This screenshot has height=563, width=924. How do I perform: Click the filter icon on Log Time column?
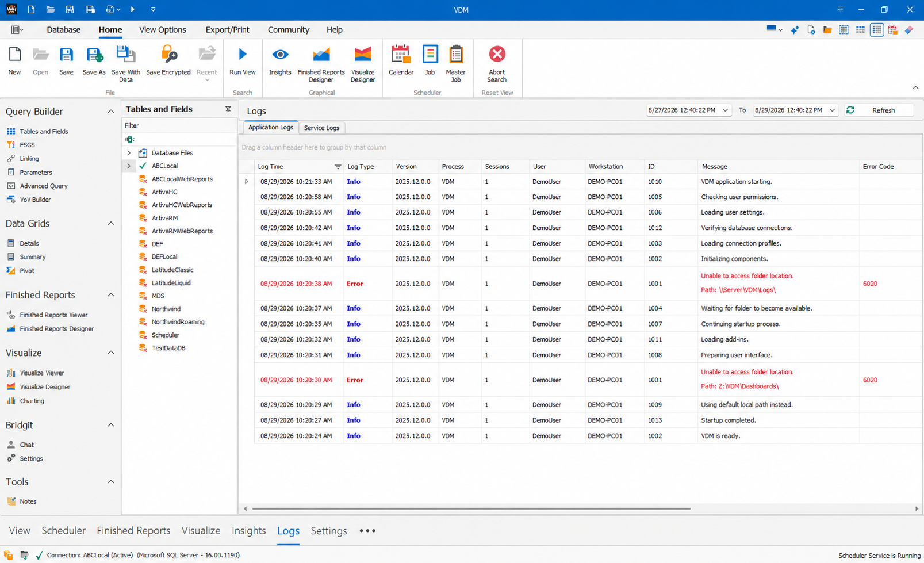338,167
